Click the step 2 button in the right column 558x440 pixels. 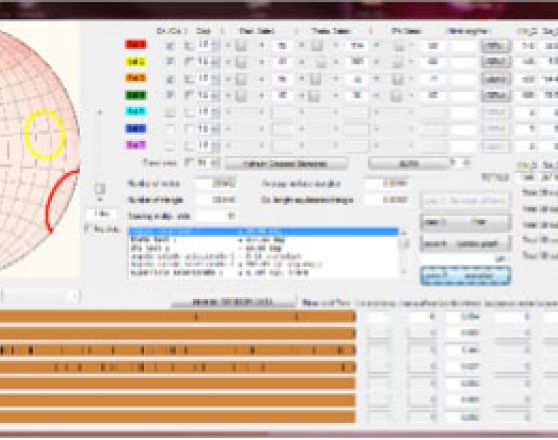click(465, 222)
